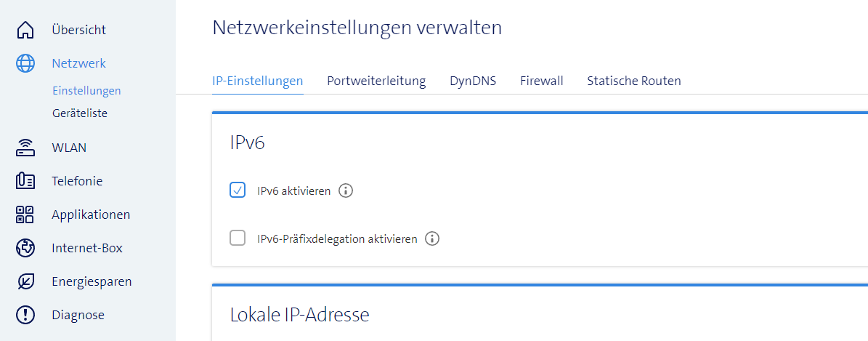The width and height of the screenshot is (868, 341).
Task: Click the Diagnose exclamation icon
Action: click(25, 315)
